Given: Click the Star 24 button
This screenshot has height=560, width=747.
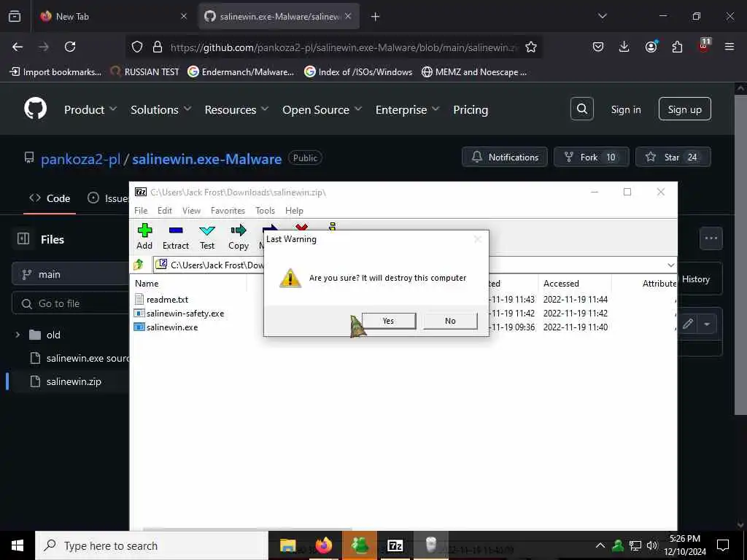Looking at the screenshot, I should [x=673, y=157].
